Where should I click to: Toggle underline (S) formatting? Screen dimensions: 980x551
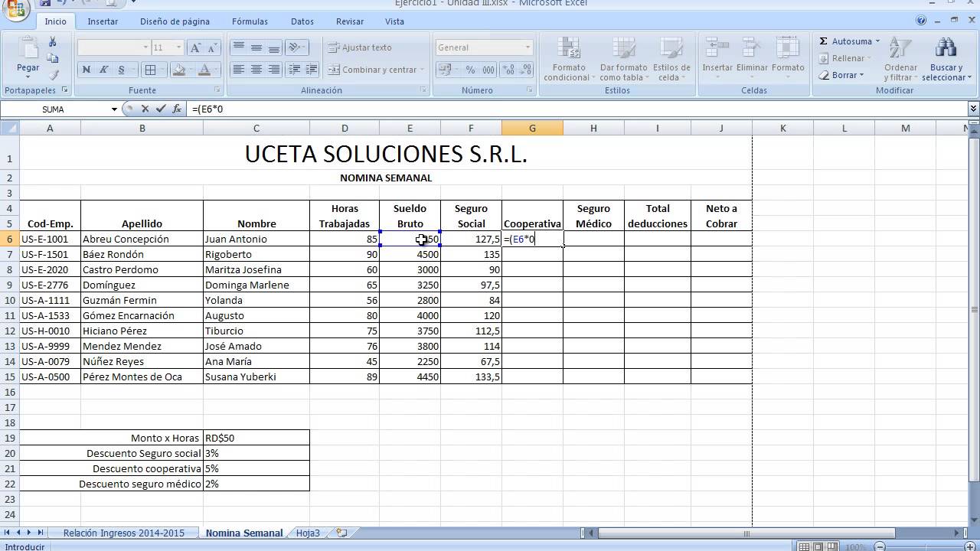(x=121, y=70)
